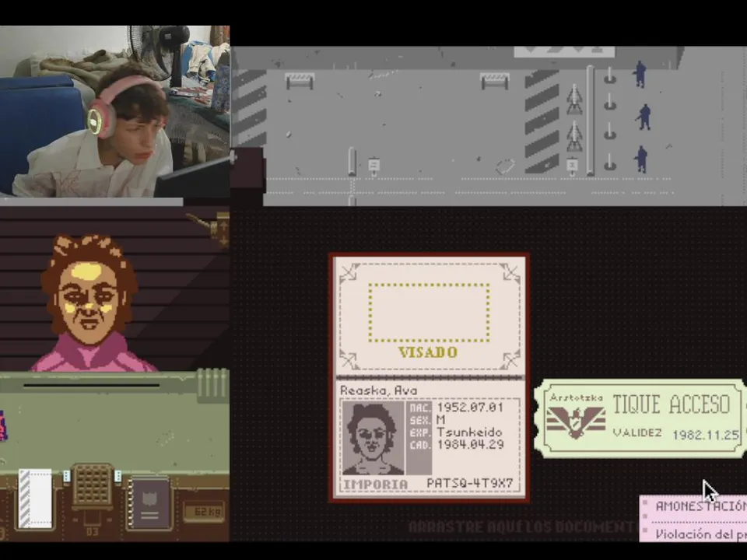The height and width of the screenshot is (560, 747).
Task: Click the left signpost on the road
Action: click(374, 166)
